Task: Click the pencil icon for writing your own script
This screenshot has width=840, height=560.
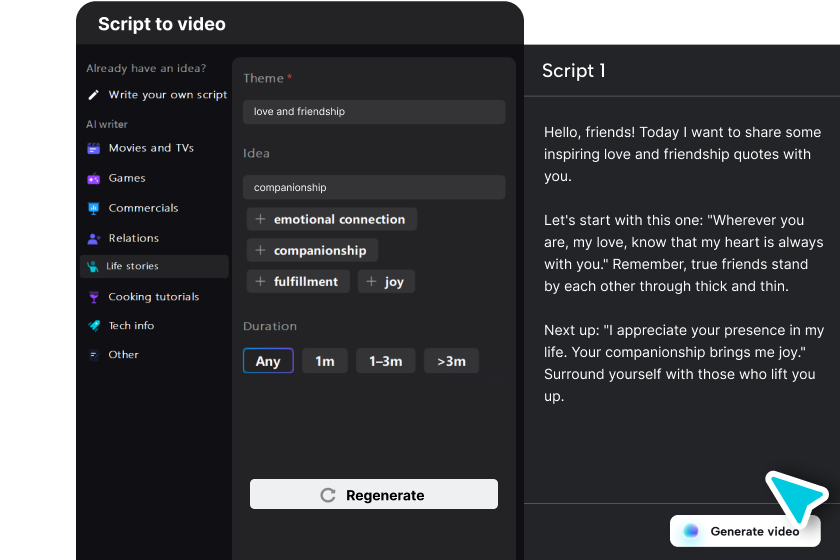Action: coord(94,95)
